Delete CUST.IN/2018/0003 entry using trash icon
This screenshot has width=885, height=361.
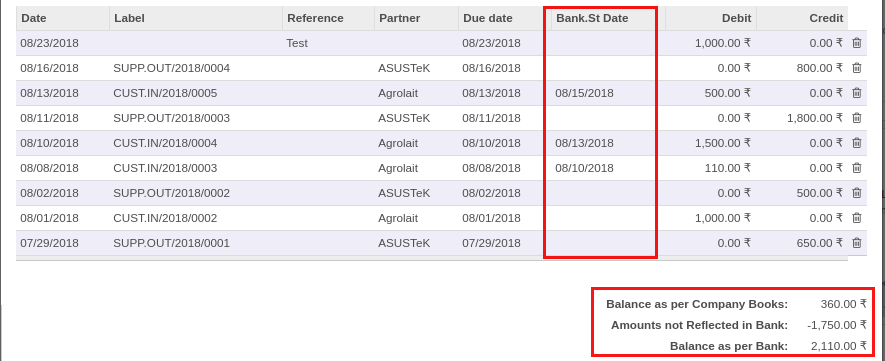coord(856,168)
